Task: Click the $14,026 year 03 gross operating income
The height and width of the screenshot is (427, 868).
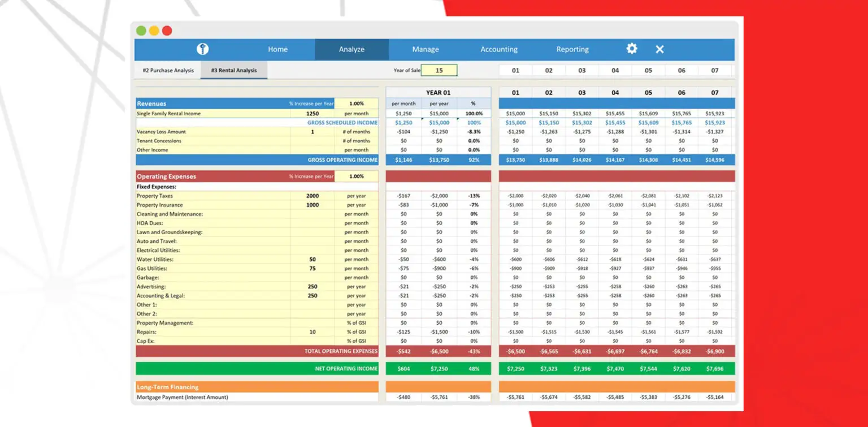Action: pos(582,160)
